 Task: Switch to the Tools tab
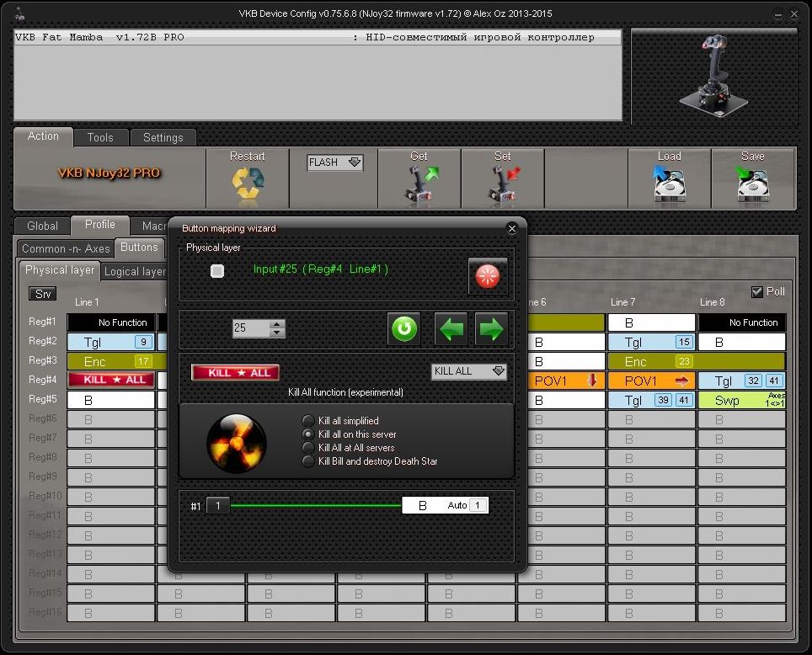tap(100, 138)
